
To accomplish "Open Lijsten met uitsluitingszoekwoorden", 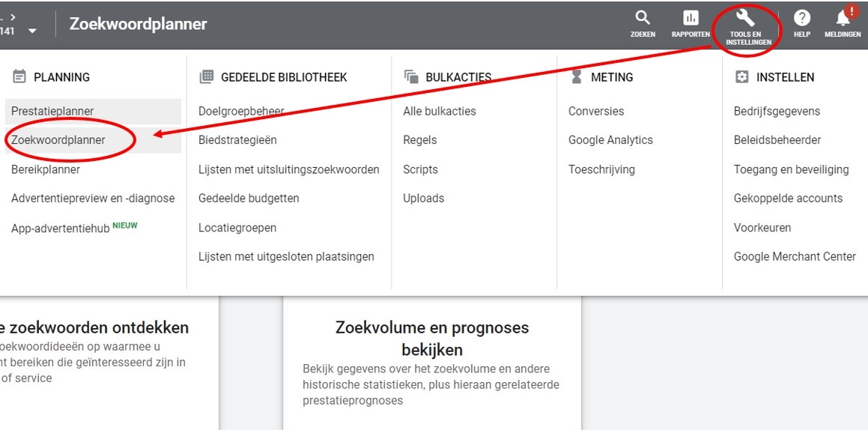I will click(289, 169).
